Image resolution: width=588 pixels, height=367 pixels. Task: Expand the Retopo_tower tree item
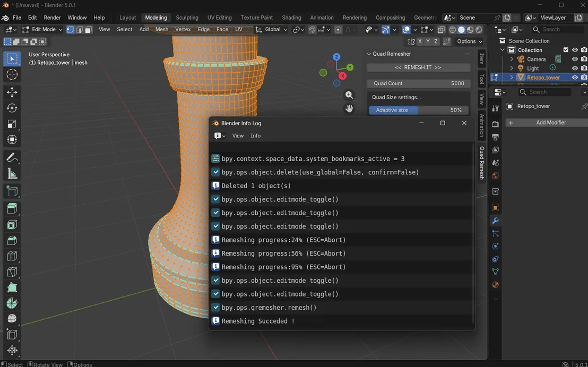(512, 77)
